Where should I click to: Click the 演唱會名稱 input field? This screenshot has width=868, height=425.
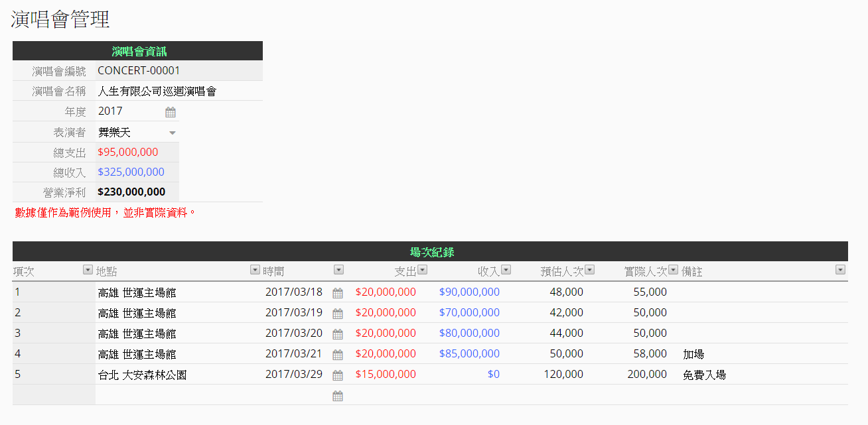[179, 91]
